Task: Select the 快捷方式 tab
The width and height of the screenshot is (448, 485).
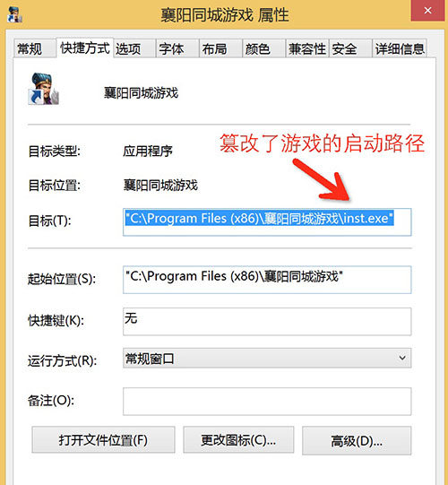Action: coord(85,48)
